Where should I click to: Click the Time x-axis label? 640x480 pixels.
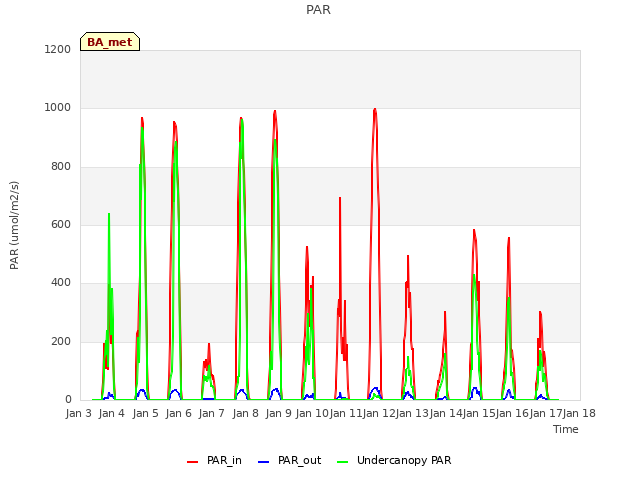[x=566, y=429]
